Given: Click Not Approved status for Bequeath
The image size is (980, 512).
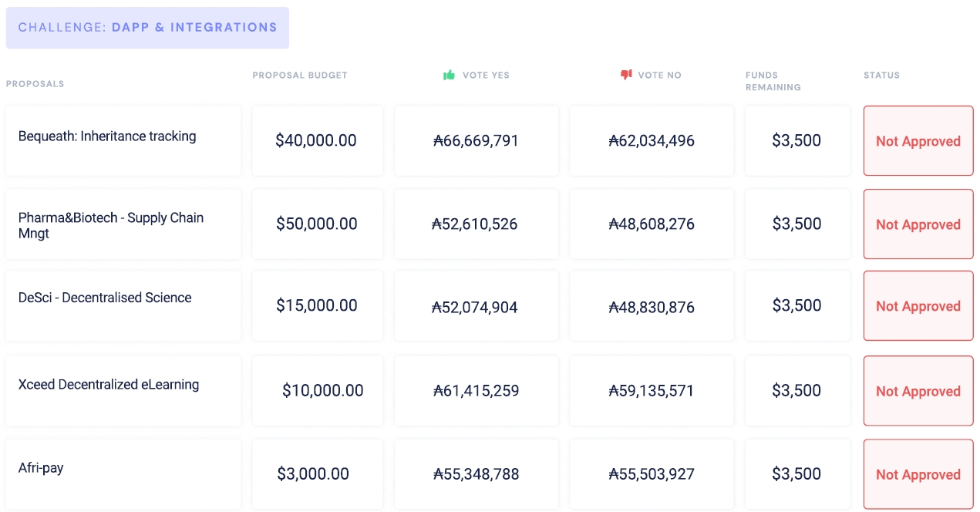Looking at the screenshot, I should tap(918, 141).
